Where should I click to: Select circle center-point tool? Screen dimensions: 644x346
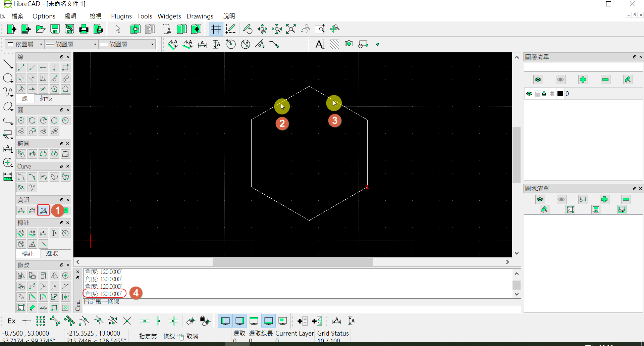coord(21,120)
